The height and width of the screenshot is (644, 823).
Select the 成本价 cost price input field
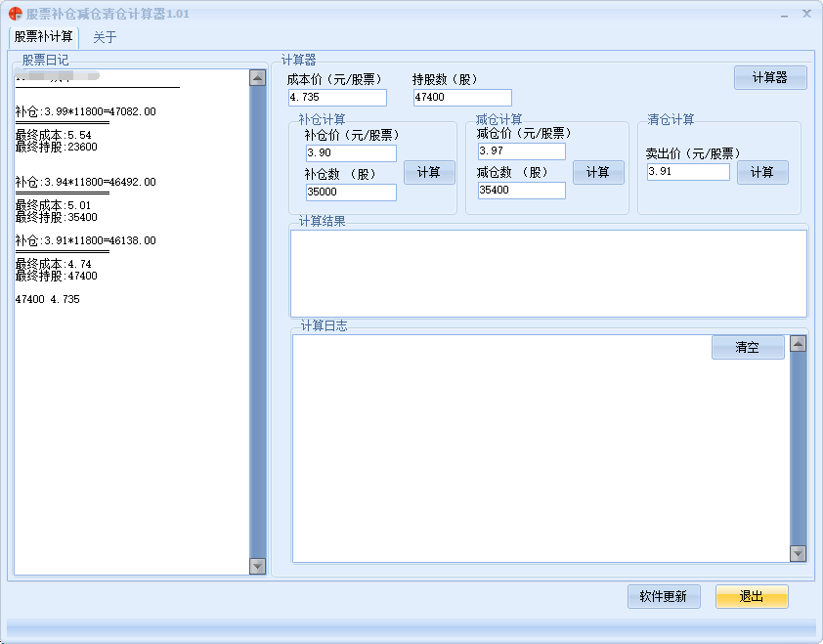point(336,97)
